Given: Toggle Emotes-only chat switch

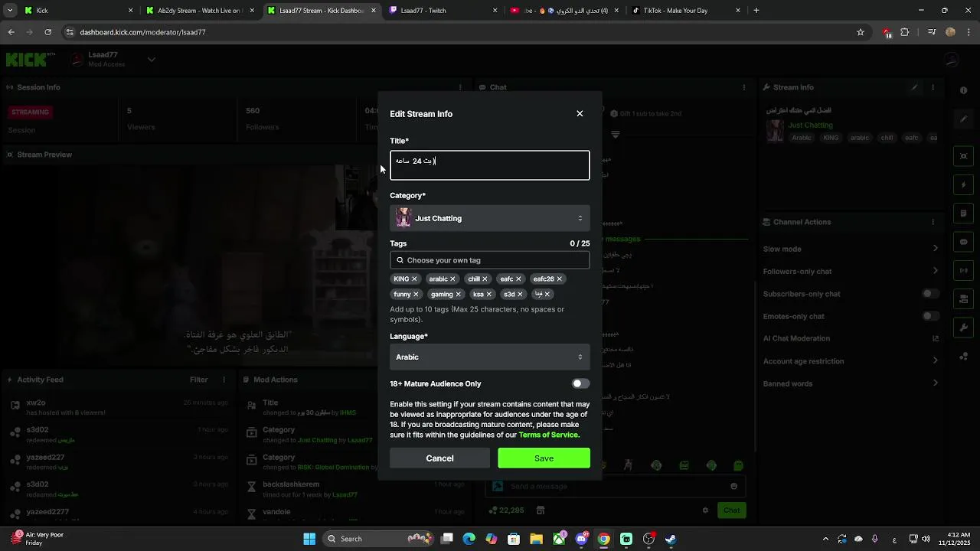Looking at the screenshot, I should point(931,316).
